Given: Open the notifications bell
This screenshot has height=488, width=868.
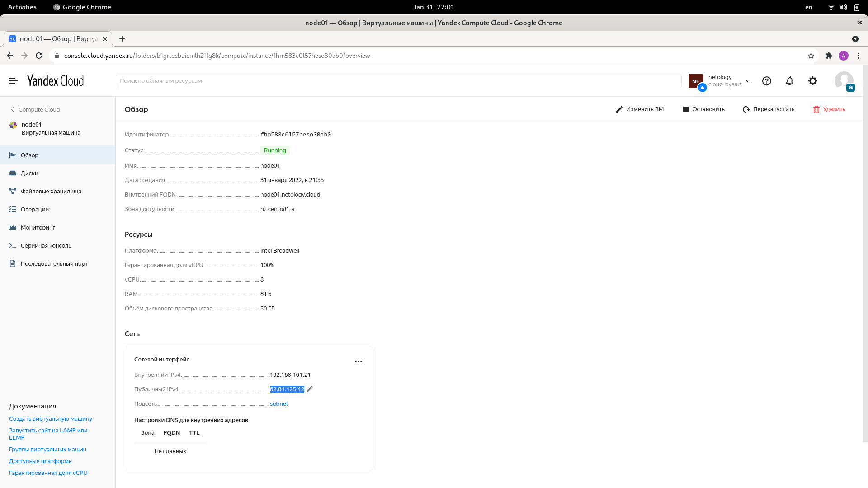Looking at the screenshot, I should 789,81.
